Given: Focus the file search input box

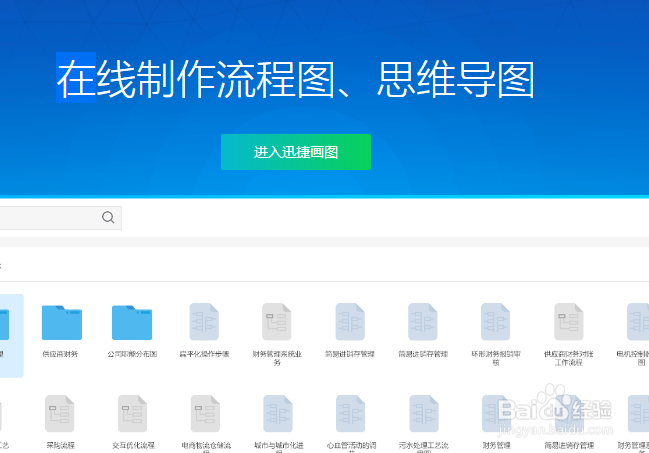Looking at the screenshot, I should coord(60,218).
